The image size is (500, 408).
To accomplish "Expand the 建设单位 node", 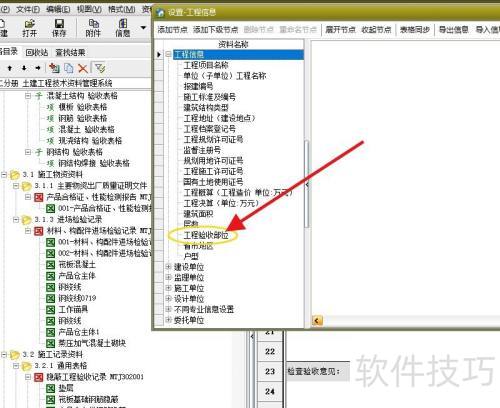I will [169, 267].
